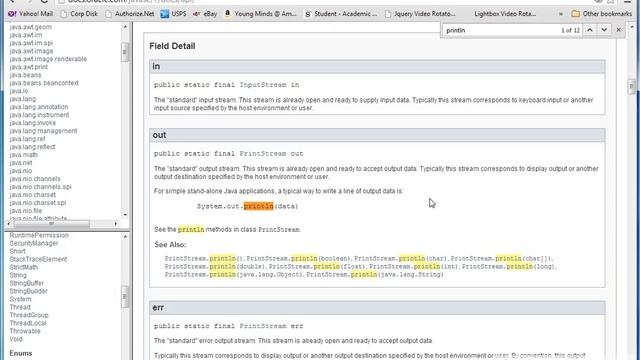640x360 pixels.
Task: Open the Authorize.Net bookmark
Action: [x=129, y=13]
